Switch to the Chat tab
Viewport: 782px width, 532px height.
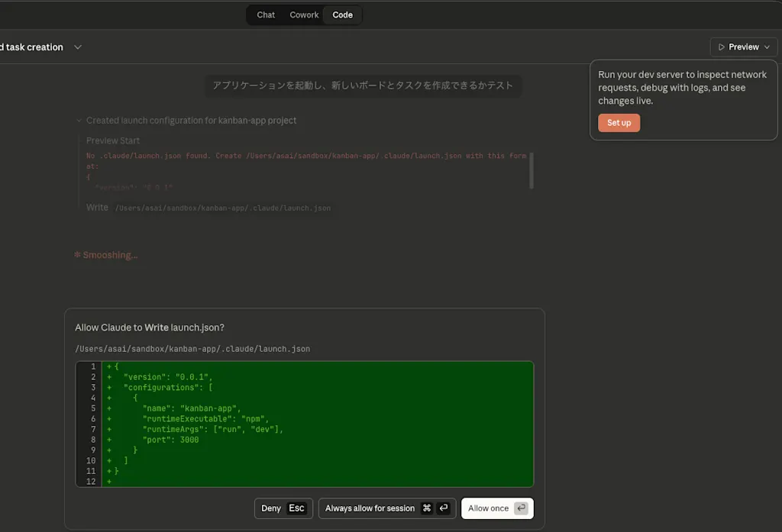265,15
